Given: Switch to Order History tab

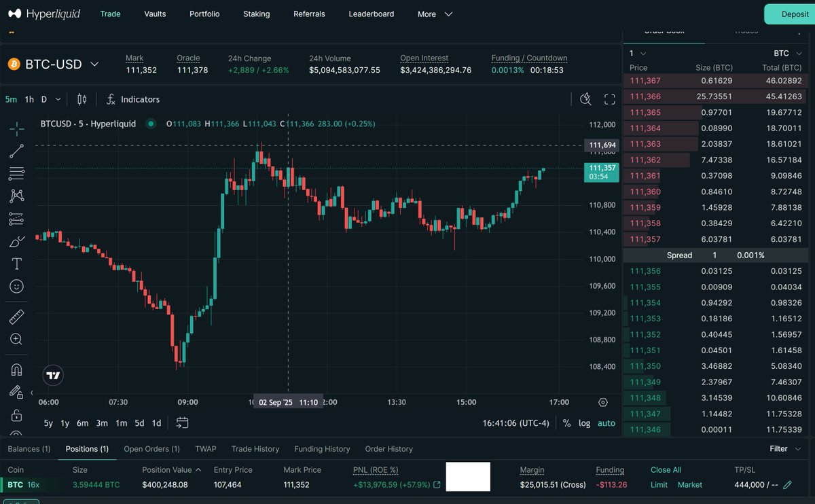Looking at the screenshot, I should coord(388,449).
